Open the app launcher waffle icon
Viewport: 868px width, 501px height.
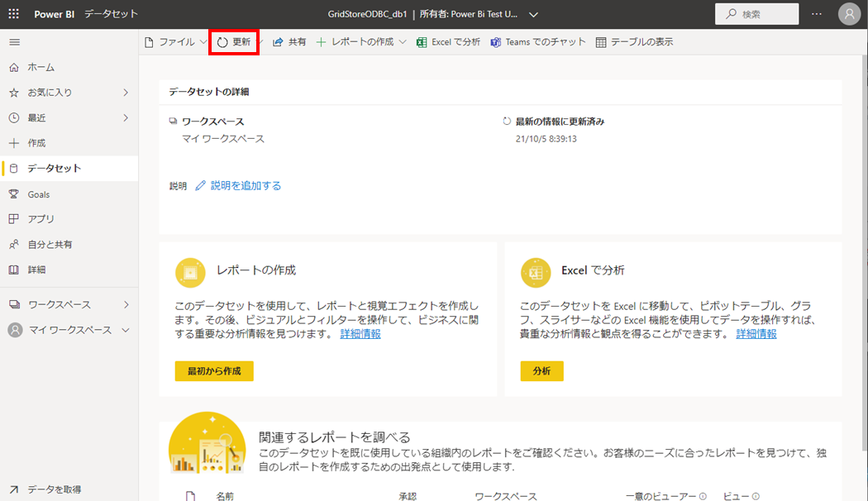[14, 14]
